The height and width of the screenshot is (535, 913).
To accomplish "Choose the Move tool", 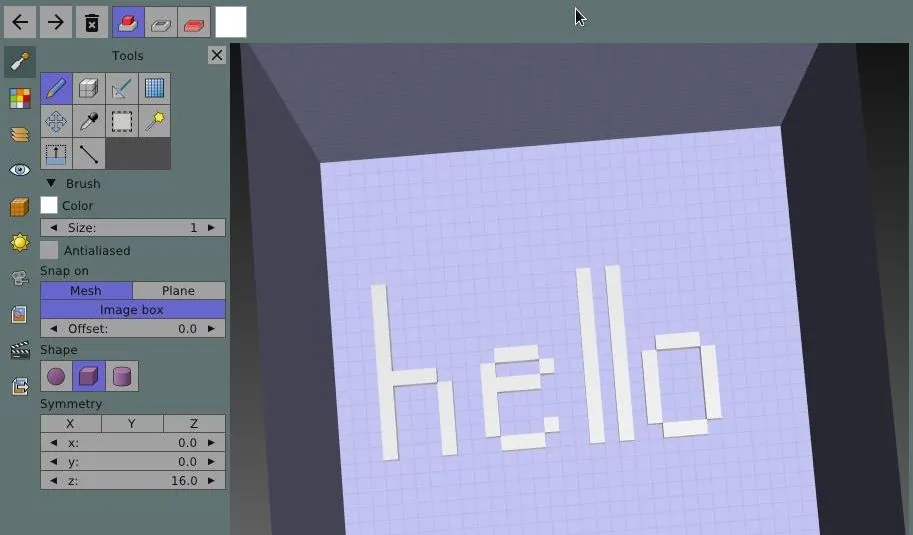I will point(56,121).
